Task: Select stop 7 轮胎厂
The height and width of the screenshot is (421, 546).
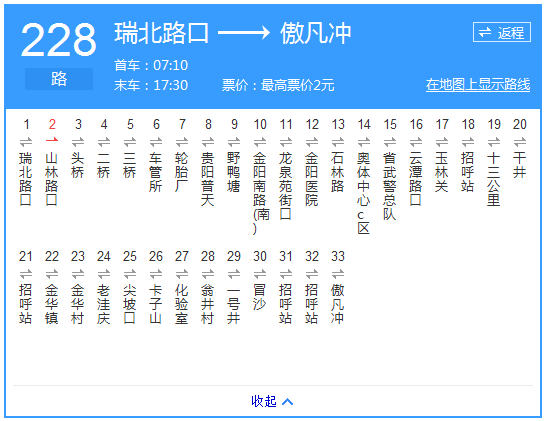Action: pos(181,172)
